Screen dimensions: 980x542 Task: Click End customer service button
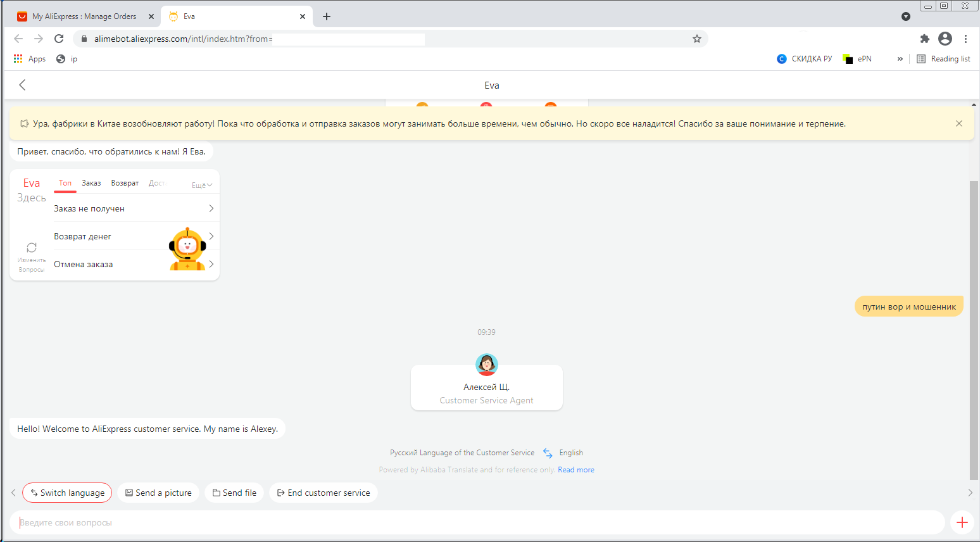[324, 493]
